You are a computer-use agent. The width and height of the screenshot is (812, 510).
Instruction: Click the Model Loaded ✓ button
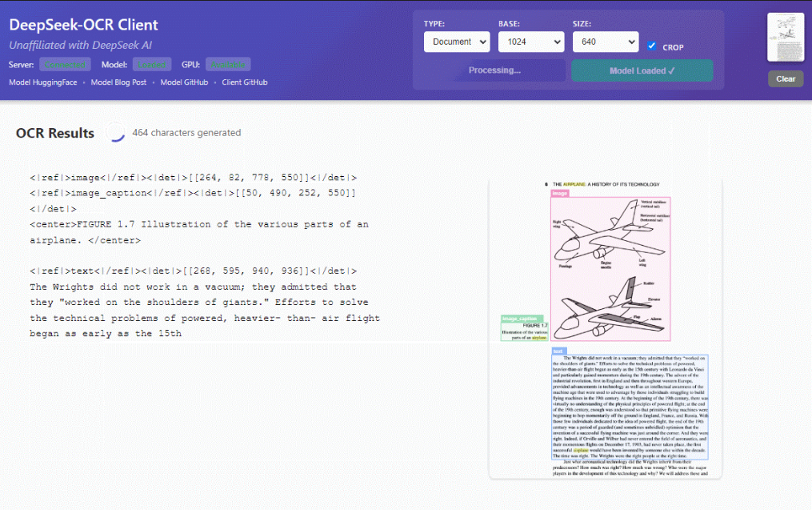click(x=642, y=70)
